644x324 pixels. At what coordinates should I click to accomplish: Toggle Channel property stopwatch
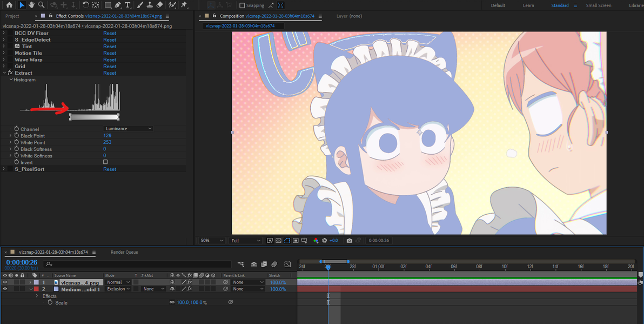(17, 129)
